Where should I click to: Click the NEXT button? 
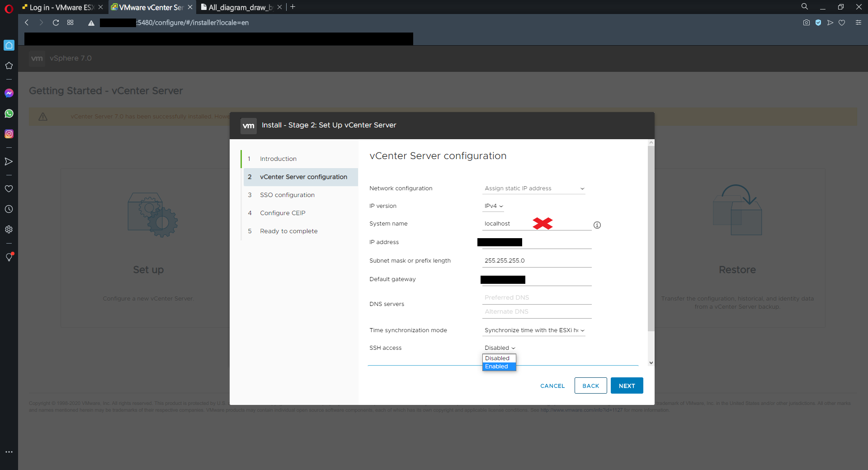tap(627, 386)
